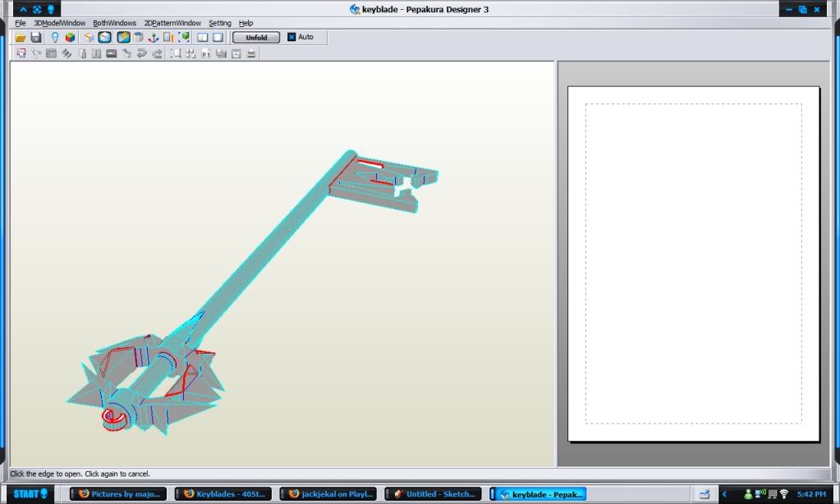This screenshot has height=504, width=840.
Task: Switch to 'Untitled - Sketch...' taskbar window
Action: coord(434,494)
